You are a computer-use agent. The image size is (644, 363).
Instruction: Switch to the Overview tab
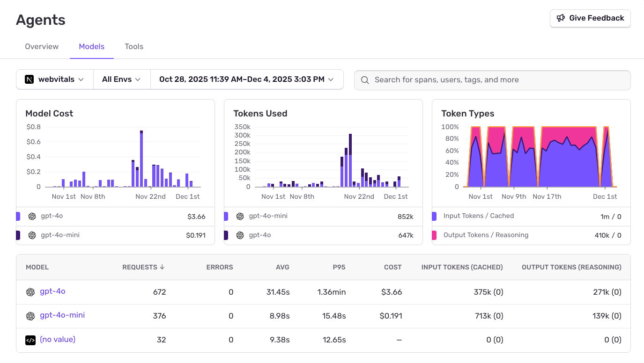tap(41, 46)
